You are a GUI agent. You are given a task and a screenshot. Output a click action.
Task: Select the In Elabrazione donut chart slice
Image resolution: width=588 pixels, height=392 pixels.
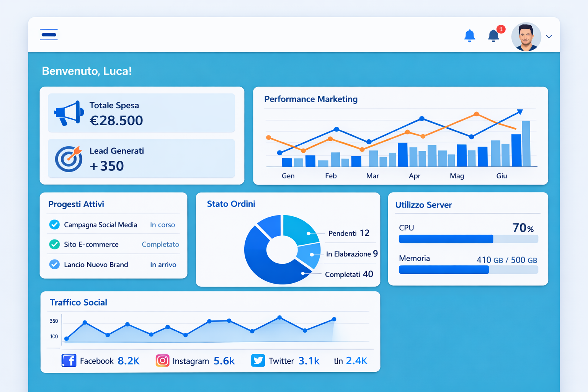tap(309, 255)
